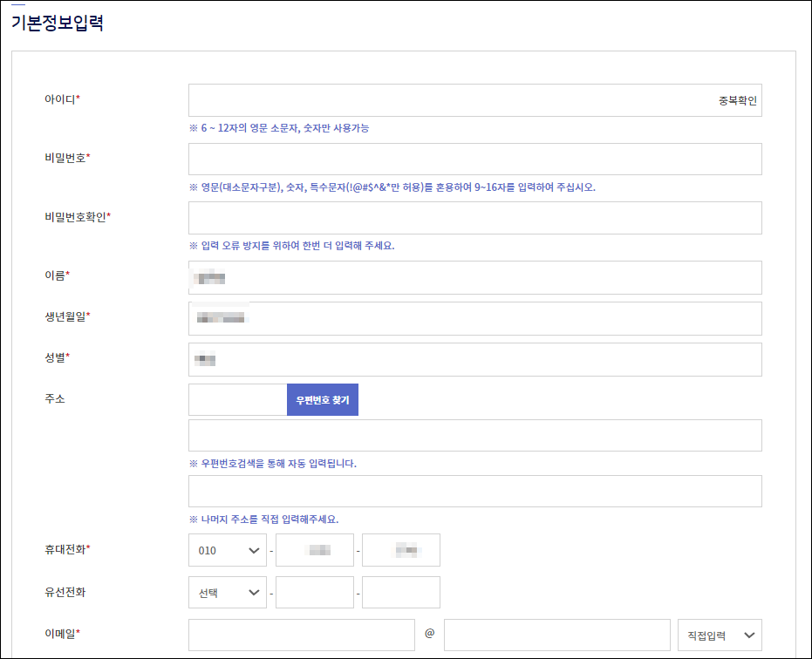The height and width of the screenshot is (659, 812).
Task: Click the postal code input beside 우편번호 찾기
Action: coord(235,399)
